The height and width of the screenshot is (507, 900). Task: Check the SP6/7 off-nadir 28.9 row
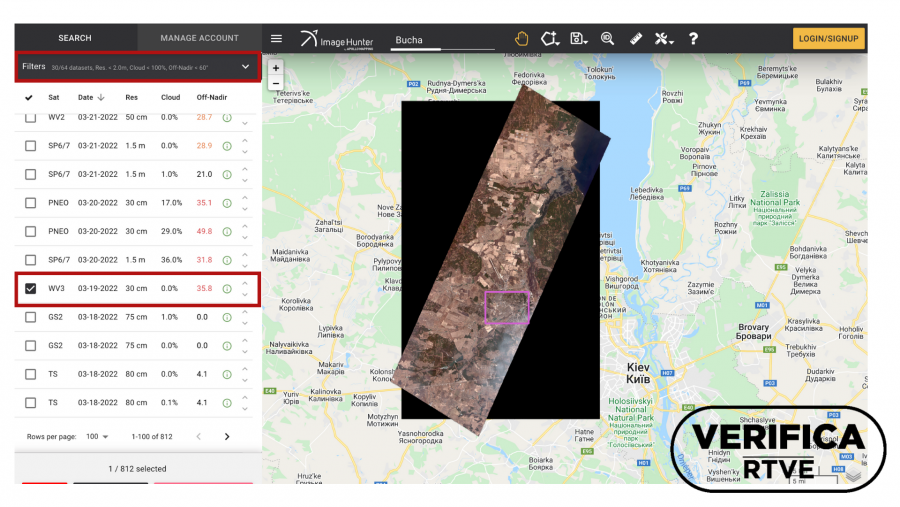(30, 146)
